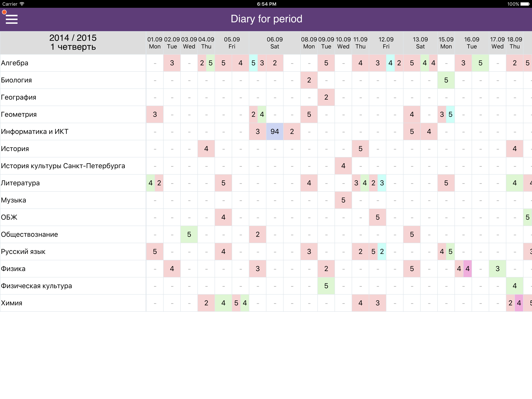
Task: Open the Алгебра subject row
Action: point(15,63)
